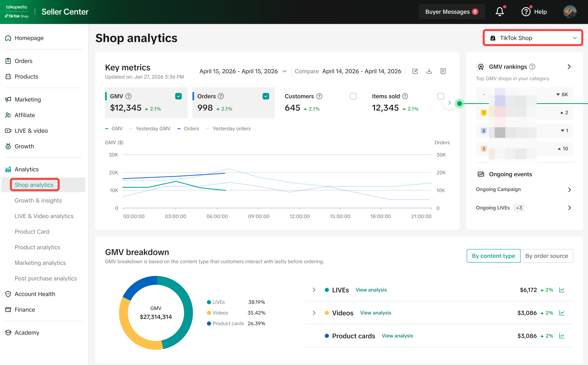Switch to By order source tab

[x=547, y=256]
